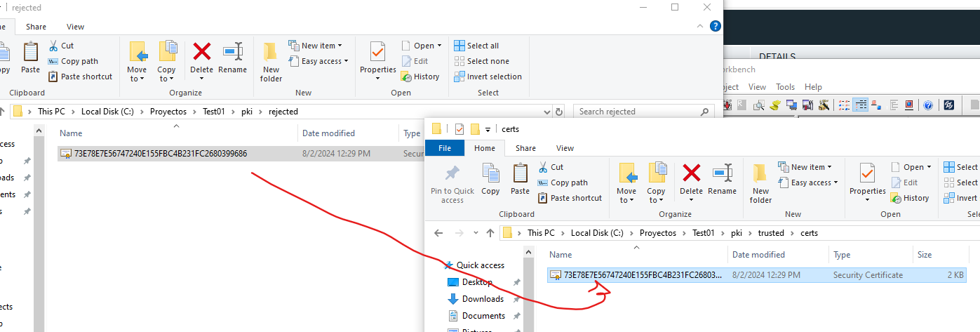Click the Delete icon in the certs window

692,173
